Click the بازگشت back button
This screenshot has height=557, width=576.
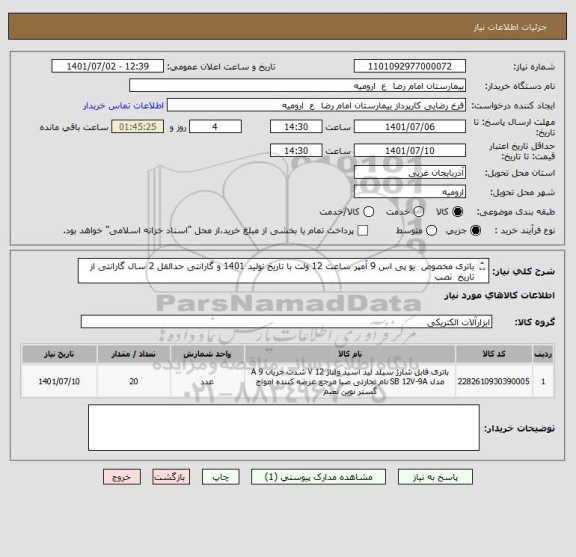(171, 477)
